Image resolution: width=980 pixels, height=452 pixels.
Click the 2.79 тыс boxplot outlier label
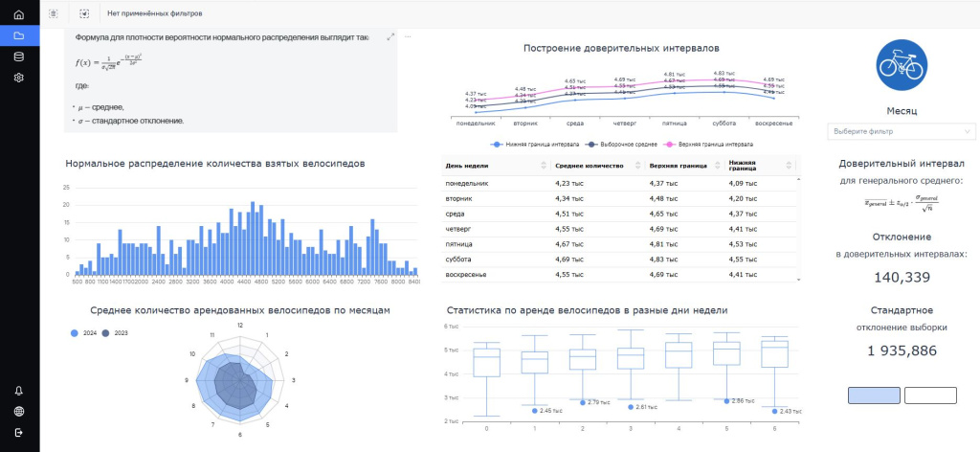(x=599, y=402)
